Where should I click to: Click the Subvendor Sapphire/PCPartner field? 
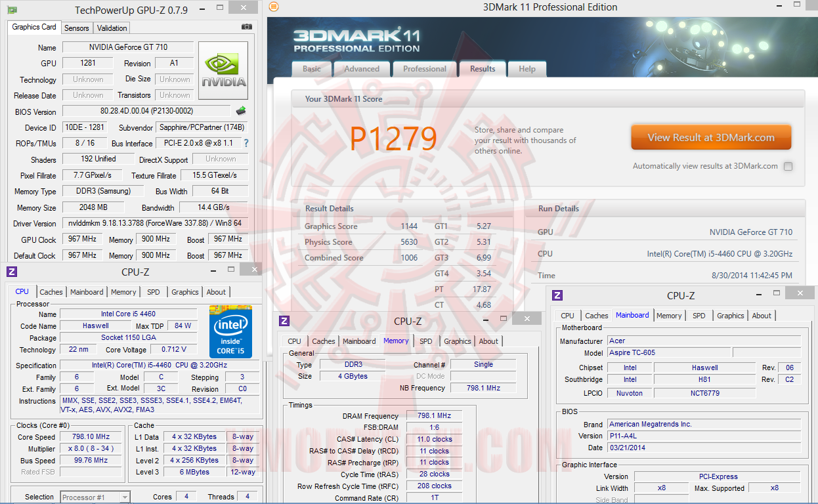coord(202,127)
